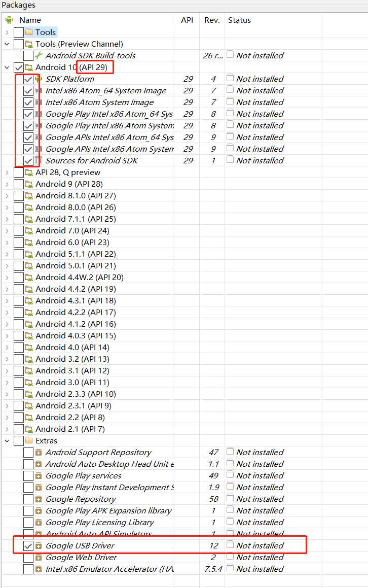Click the Google Repository package icon

pos(38,499)
